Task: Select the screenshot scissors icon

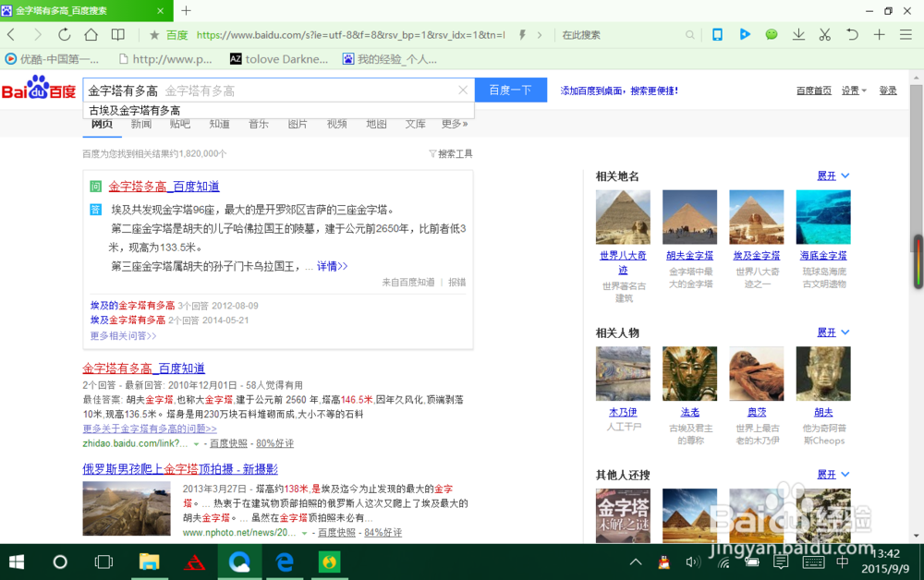Action: pos(825,34)
